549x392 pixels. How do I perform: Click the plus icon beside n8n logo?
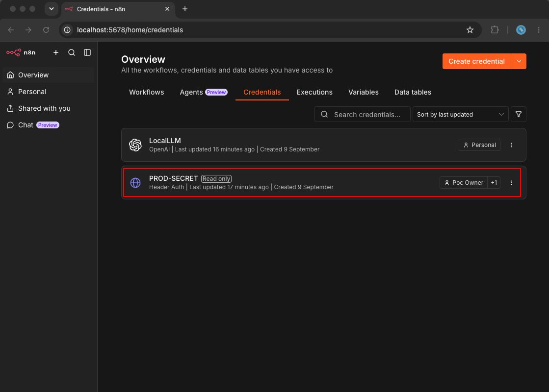click(55, 52)
